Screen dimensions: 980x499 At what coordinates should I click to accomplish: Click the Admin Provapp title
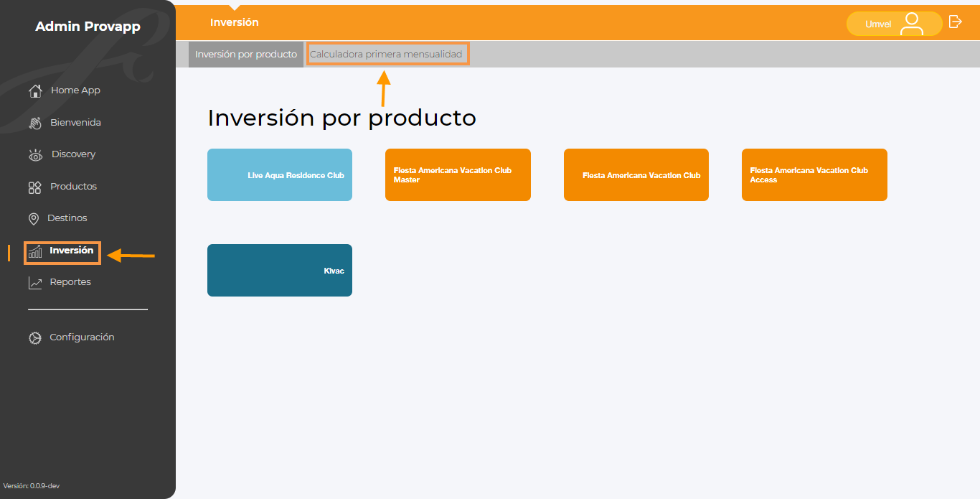click(x=88, y=27)
